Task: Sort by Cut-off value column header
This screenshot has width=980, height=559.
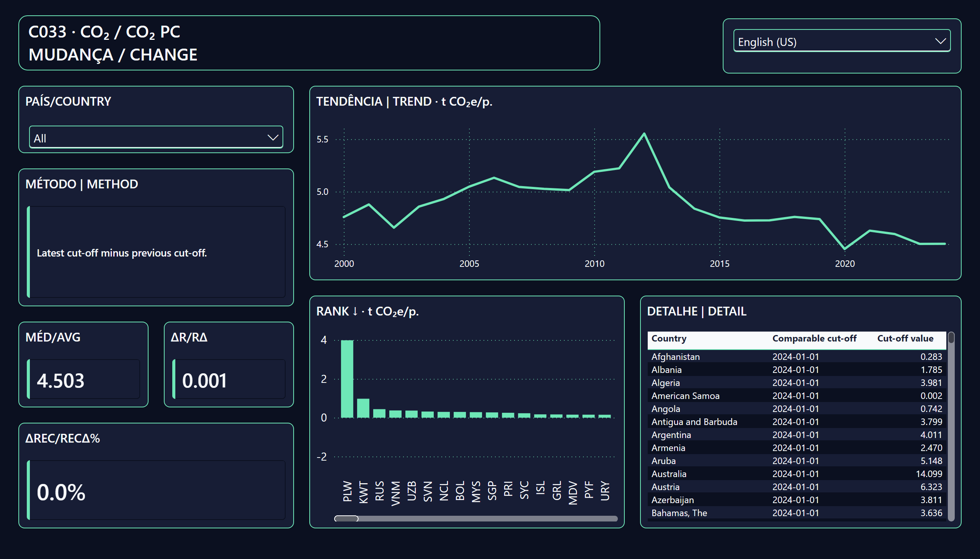Action: pos(905,338)
